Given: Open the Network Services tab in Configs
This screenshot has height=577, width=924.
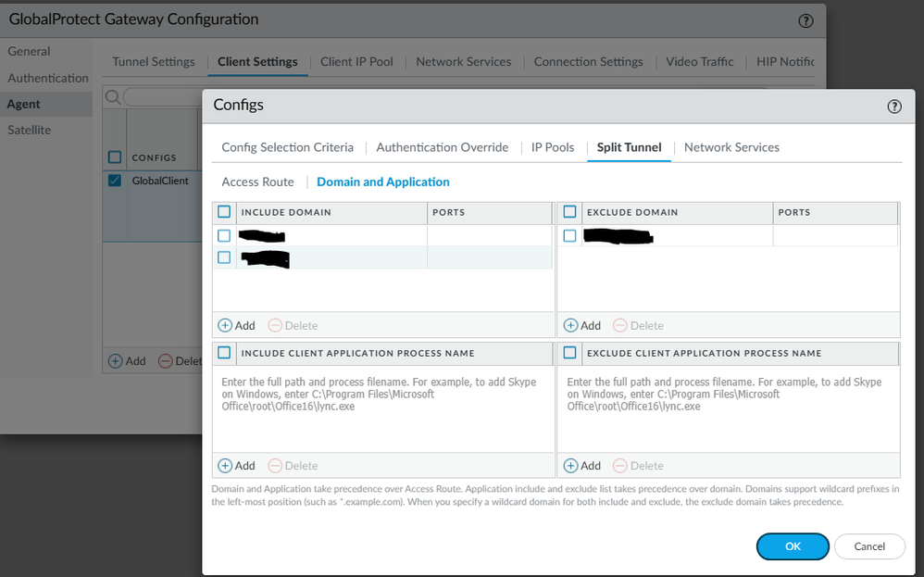Looking at the screenshot, I should [x=731, y=147].
